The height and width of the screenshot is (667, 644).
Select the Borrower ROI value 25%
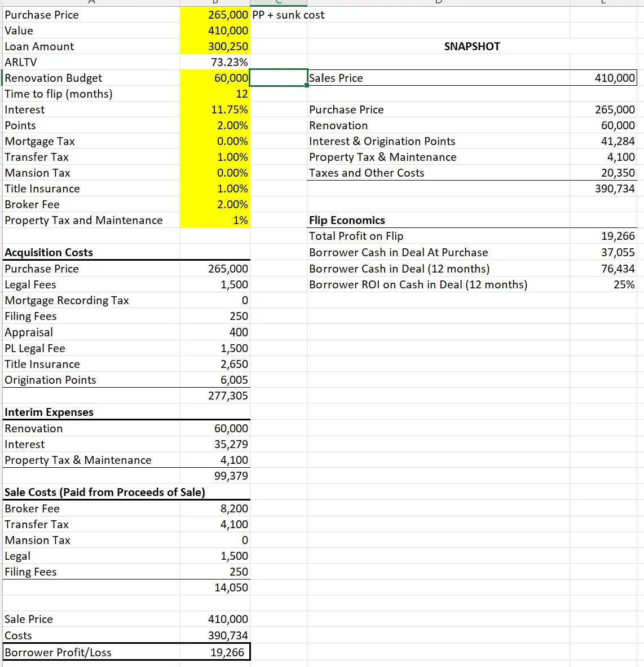(x=603, y=284)
